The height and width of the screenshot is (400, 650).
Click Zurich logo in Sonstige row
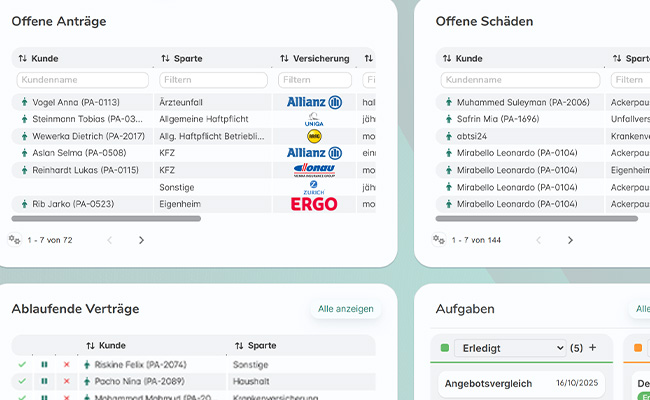pos(314,187)
